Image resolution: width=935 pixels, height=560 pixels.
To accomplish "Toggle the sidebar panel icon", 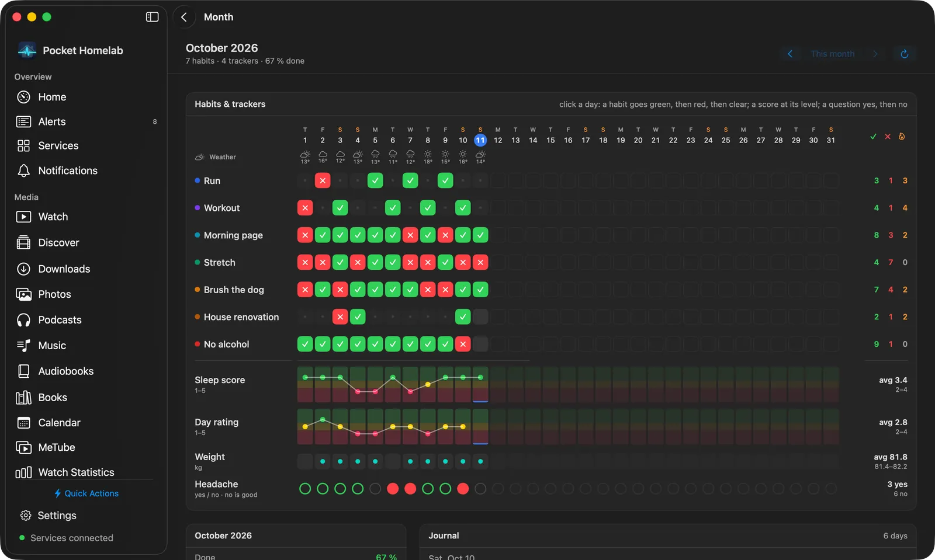I will tap(152, 17).
